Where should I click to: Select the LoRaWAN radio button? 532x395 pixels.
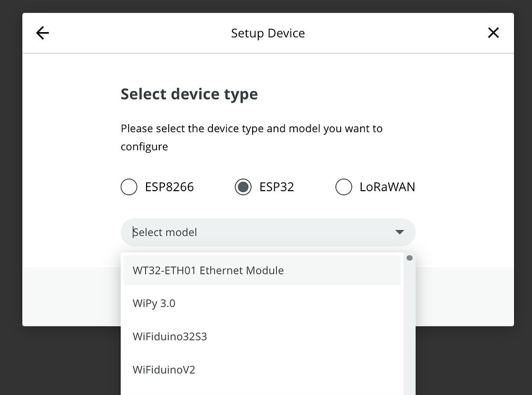pos(344,187)
